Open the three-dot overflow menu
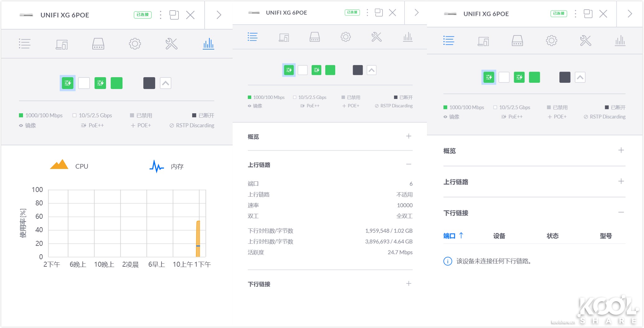 (x=160, y=15)
